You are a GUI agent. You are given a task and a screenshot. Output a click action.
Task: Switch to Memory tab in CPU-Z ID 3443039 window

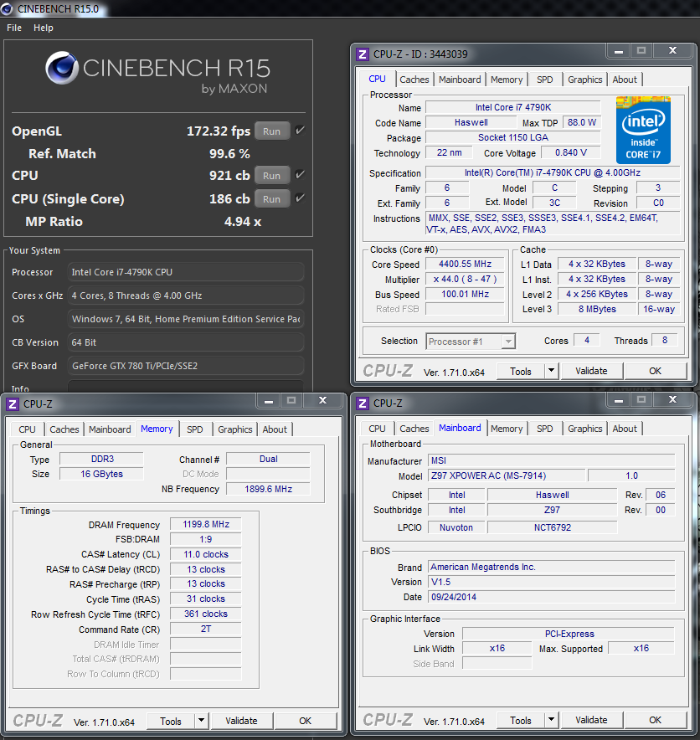pyautogui.click(x=507, y=80)
